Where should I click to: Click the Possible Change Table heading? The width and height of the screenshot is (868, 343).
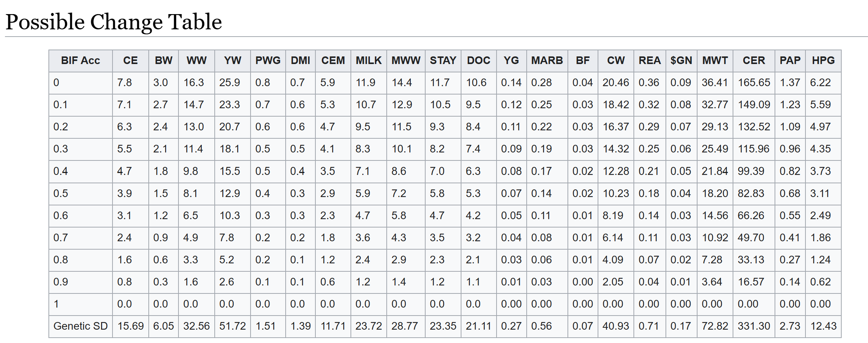(114, 22)
